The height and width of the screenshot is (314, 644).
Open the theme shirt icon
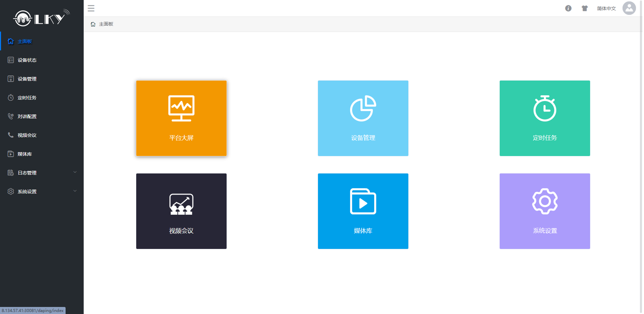coord(584,8)
